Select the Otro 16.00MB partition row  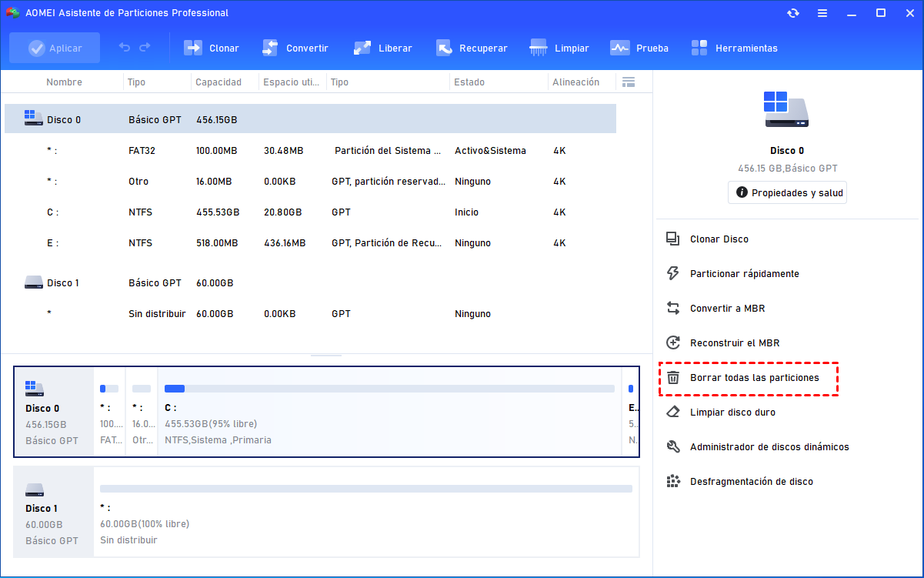click(x=310, y=182)
